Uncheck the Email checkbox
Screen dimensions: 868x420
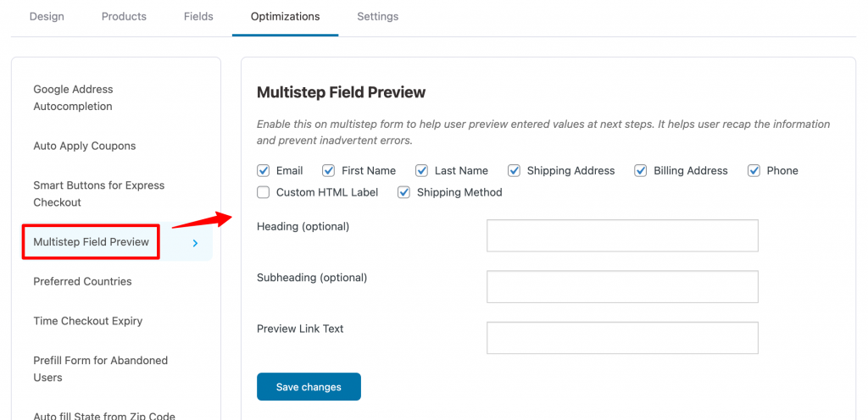coord(263,171)
